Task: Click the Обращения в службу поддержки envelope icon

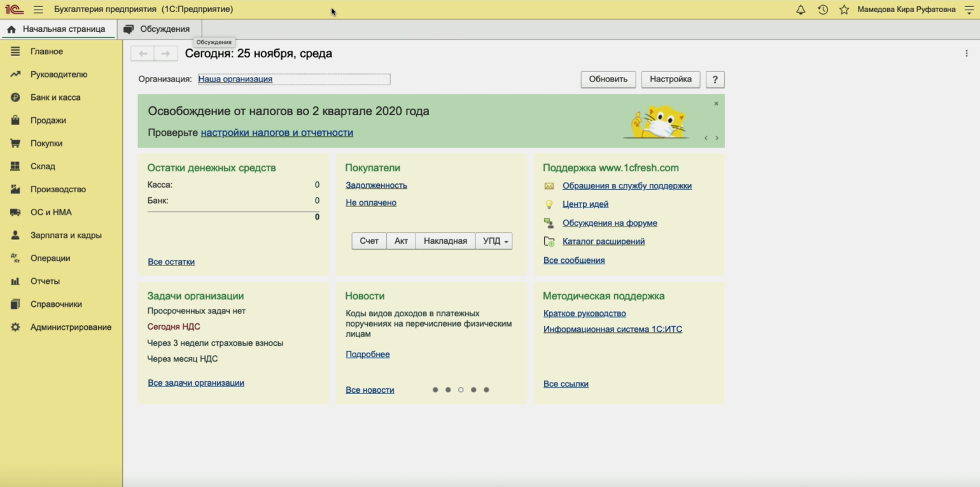Action: click(549, 186)
